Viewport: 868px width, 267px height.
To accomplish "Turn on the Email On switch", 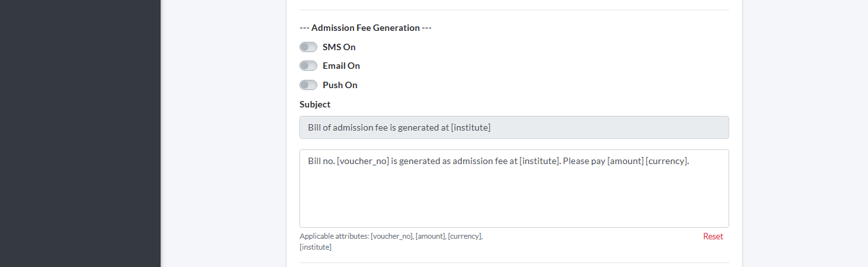I will 308,66.
